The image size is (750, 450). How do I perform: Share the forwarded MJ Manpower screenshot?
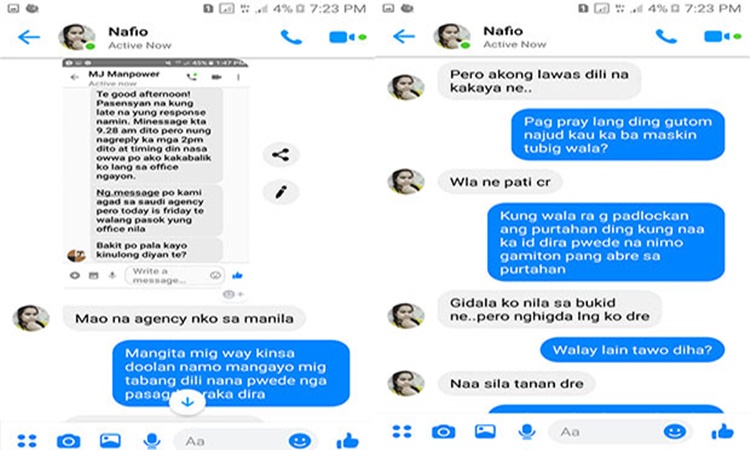(281, 154)
